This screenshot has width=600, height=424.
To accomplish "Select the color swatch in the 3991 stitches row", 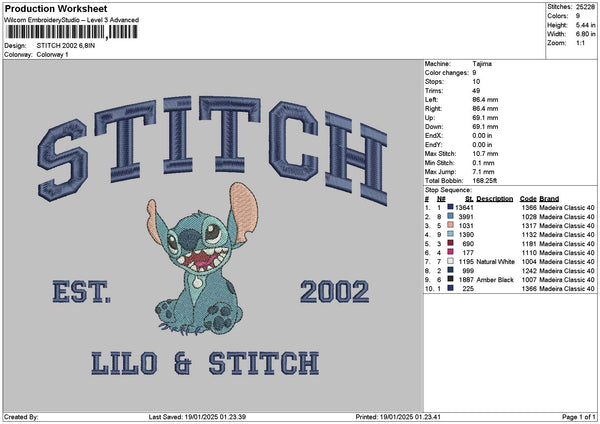I will (x=450, y=217).
